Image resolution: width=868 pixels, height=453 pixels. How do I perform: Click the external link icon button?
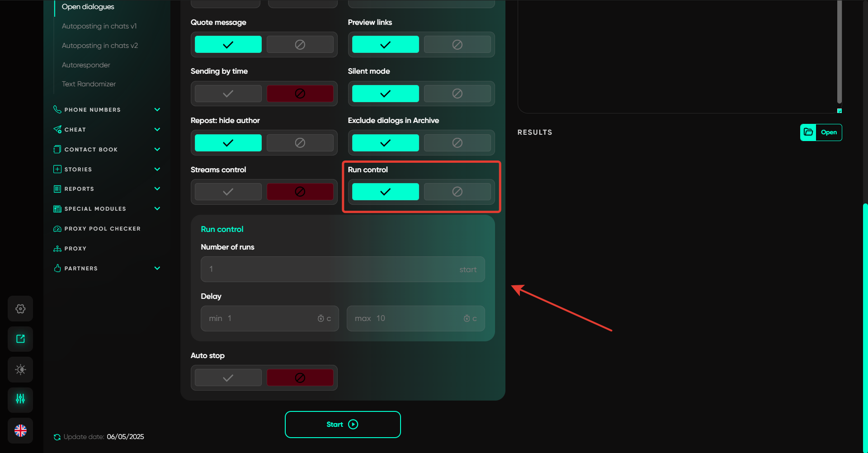click(x=20, y=339)
